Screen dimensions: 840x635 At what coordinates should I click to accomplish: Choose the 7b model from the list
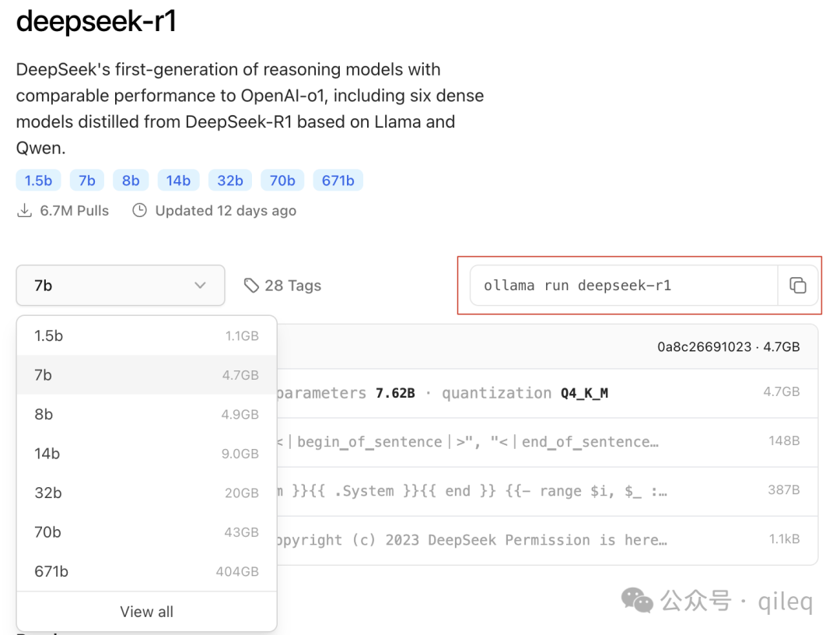click(x=146, y=375)
